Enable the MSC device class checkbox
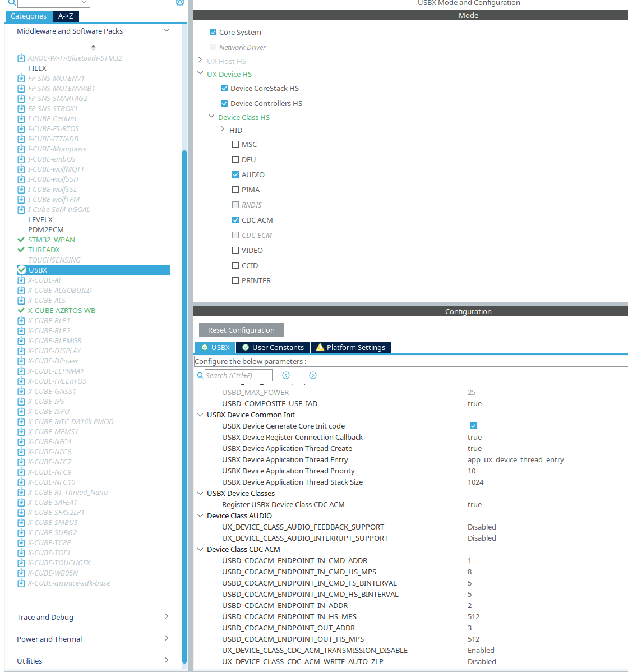628x672 pixels. pyautogui.click(x=235, y=144)
